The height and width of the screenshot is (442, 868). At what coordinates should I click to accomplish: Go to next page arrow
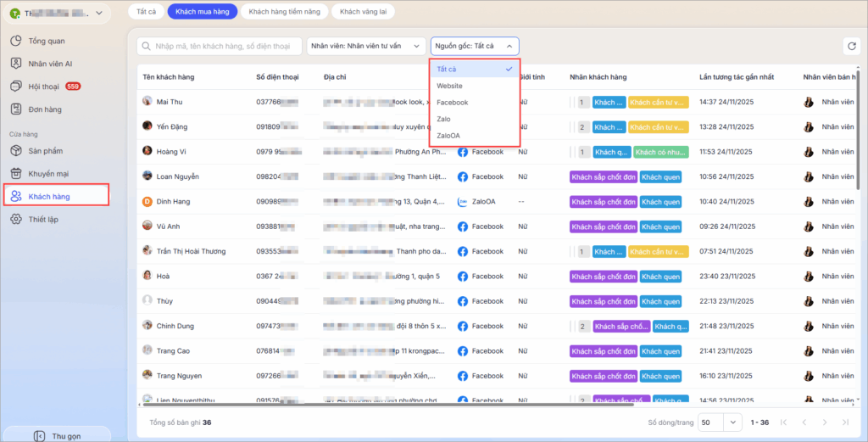click(824, 422)
